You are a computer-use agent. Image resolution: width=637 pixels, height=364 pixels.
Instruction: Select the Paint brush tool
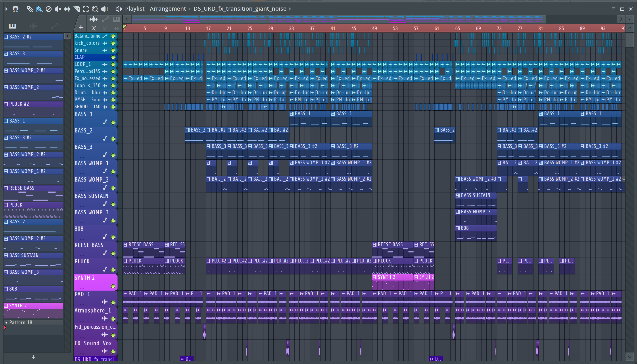(39, 9)
